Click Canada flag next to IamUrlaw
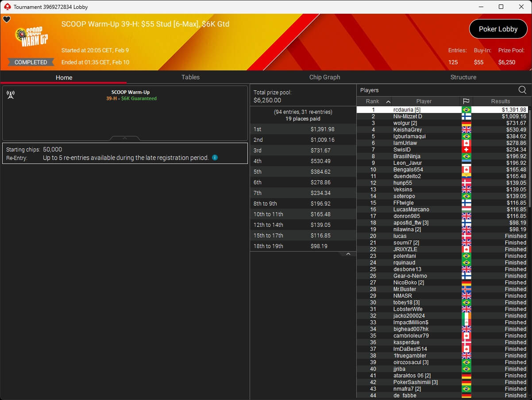 pos(466,143)
